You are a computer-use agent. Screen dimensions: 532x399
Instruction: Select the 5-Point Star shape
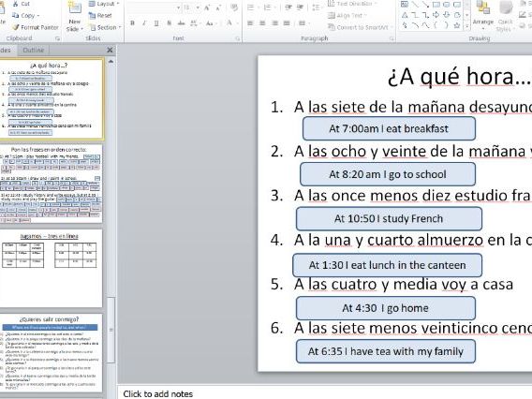tap(457, 25)
